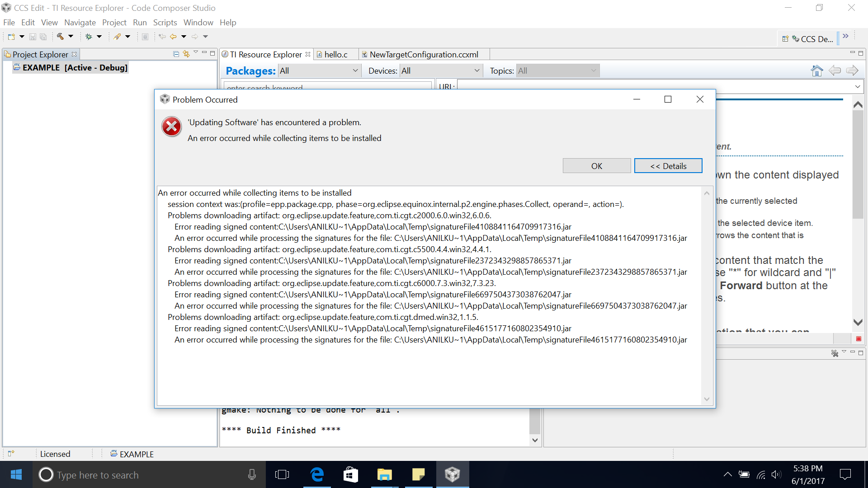Click the Build hammer icon

60,37
